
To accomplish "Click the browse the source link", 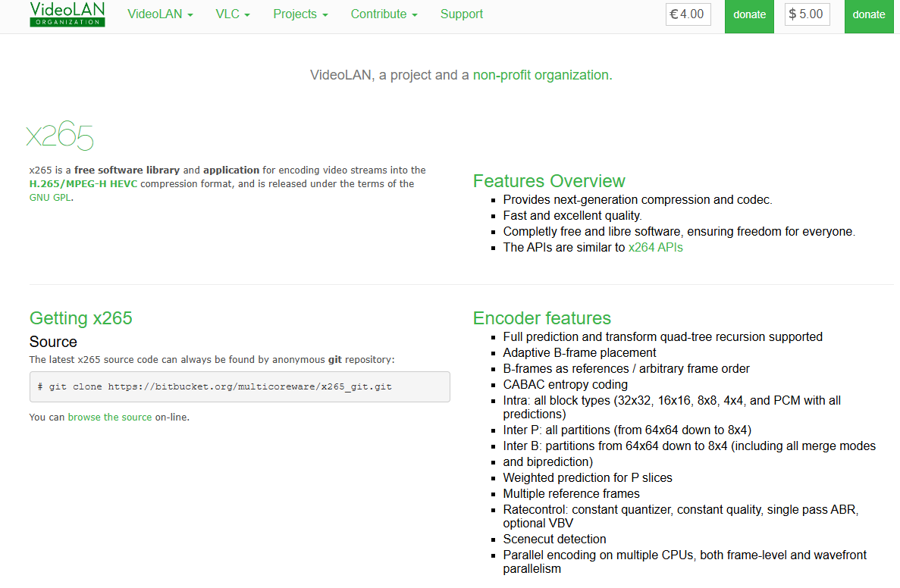I will pyautogui.click(x=110, y=418).
